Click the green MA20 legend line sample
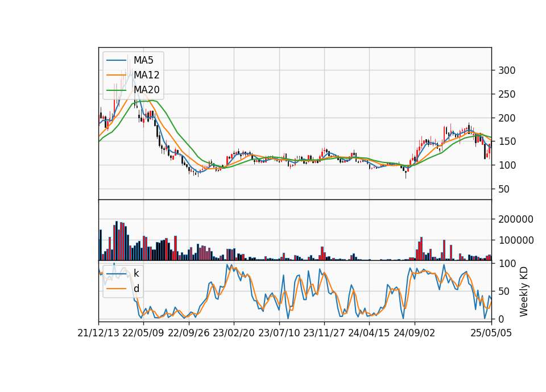This screenshot has width=546, height=392. tap(116, 90)
